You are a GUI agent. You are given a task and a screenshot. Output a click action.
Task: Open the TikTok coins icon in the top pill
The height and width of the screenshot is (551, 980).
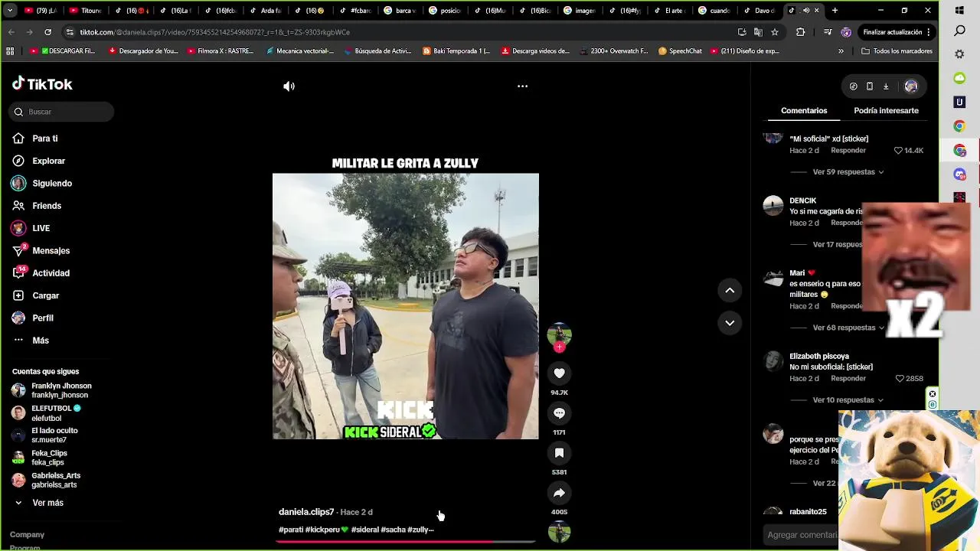click(x=853, y=86)
